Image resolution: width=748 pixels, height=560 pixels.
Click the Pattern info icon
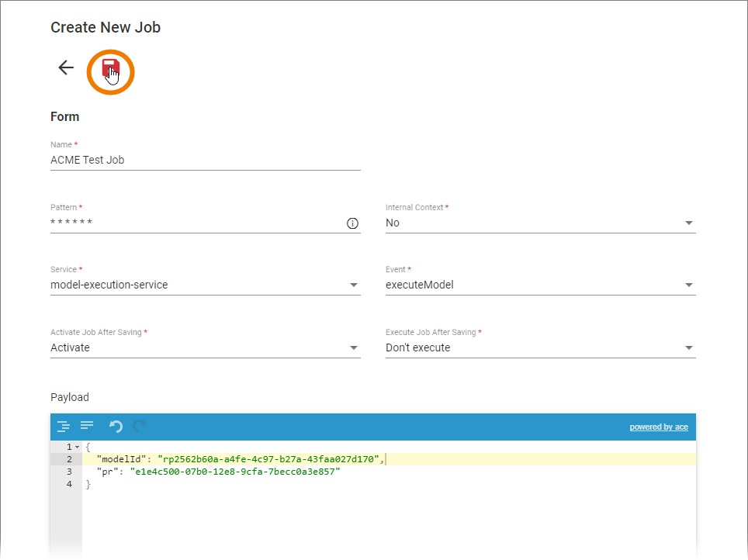point(352,223)
